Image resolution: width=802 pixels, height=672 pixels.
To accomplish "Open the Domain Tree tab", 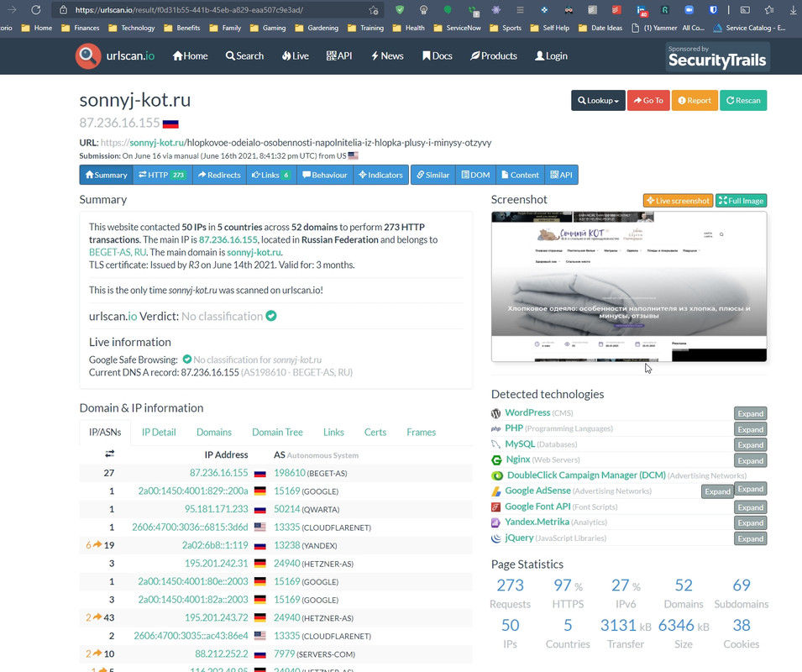I will click(x=277, y=432).
